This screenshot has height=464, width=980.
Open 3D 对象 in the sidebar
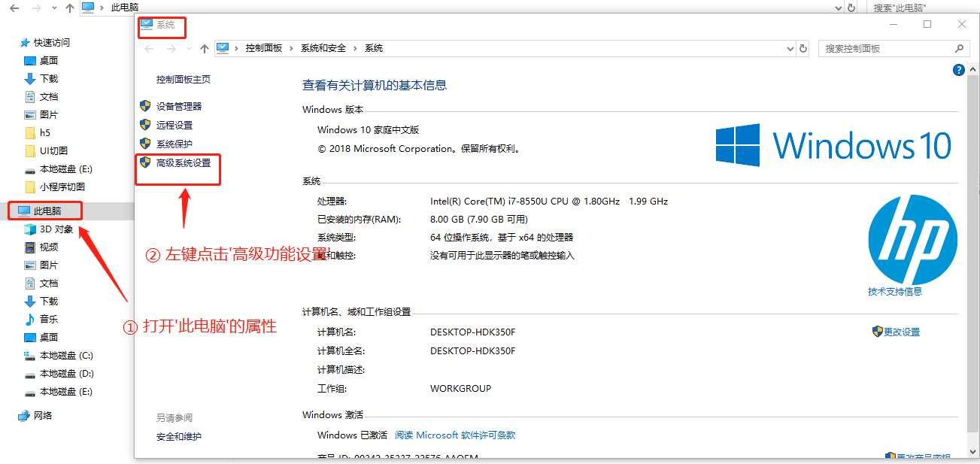click(48, 229)
